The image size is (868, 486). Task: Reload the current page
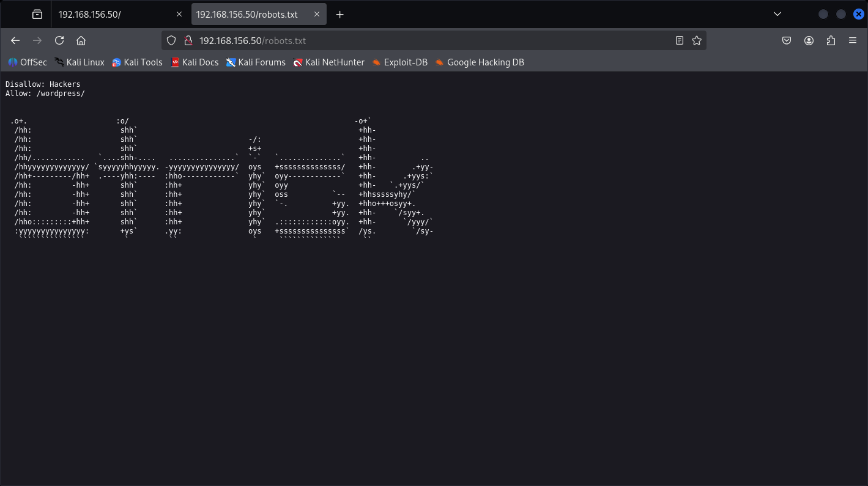(x=59, y=40)
